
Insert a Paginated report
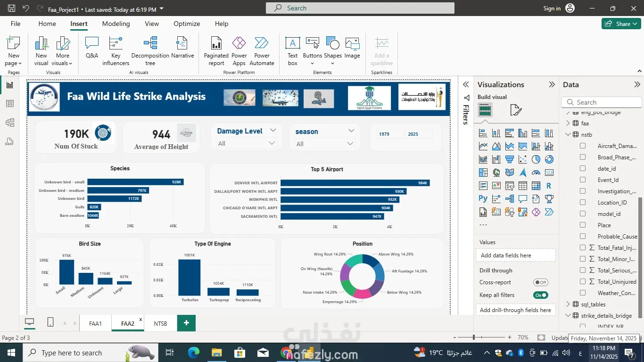216,51
